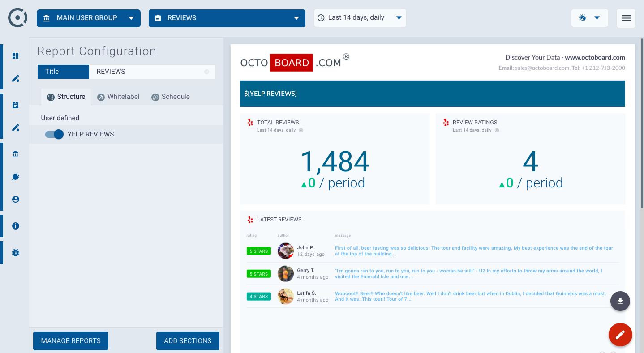Open John P.'s beer tasting review message

point(474,251)
